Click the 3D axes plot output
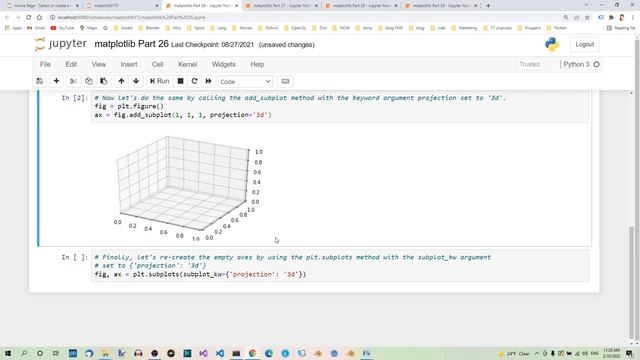640x360 pixels. 188,188
